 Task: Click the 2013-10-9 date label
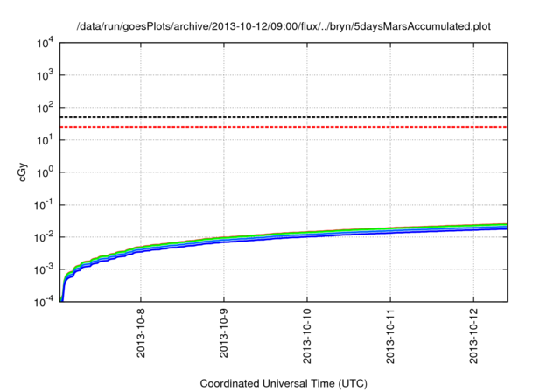tap(224, 333)
